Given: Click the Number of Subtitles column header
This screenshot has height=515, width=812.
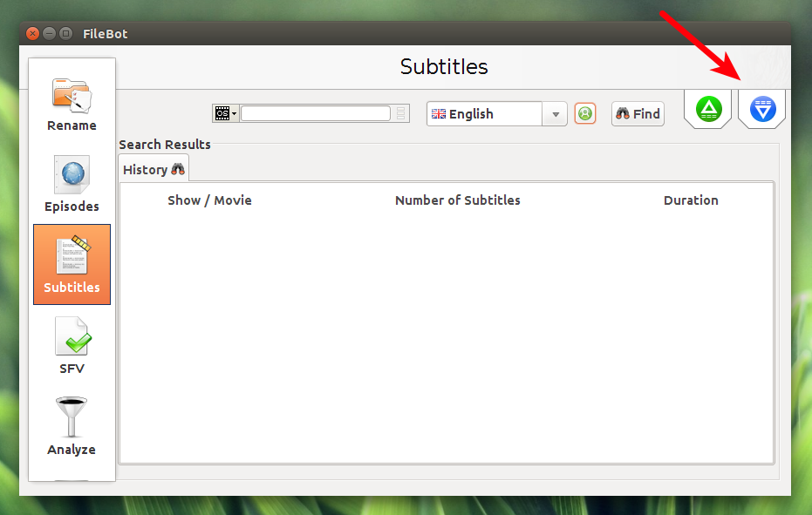Looking at the screenshot, I should pos(457,200).
